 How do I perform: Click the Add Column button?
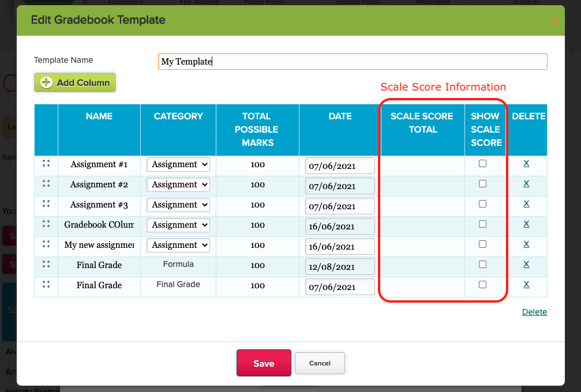click(75, 82)
